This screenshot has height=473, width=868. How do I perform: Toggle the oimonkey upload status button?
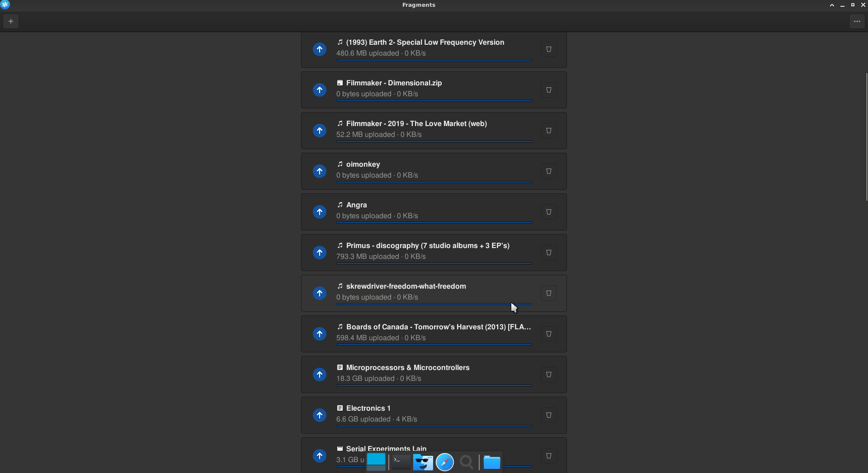[320, 171]
